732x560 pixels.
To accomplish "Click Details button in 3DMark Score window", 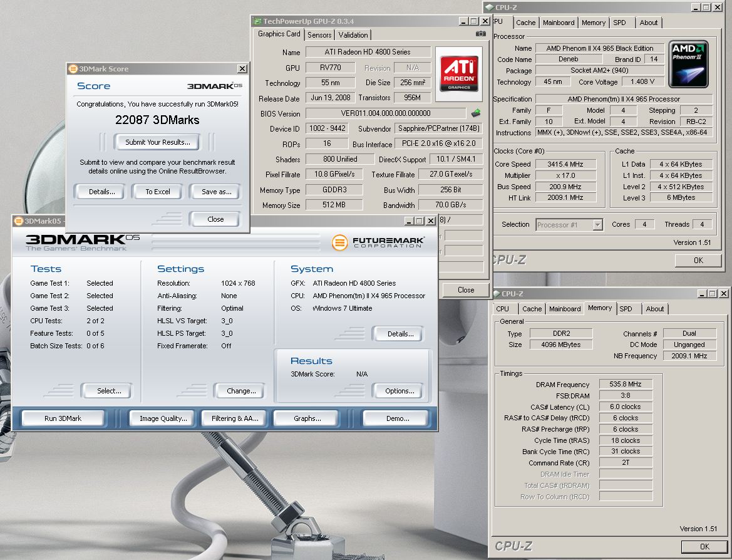I will click(100, 192).
